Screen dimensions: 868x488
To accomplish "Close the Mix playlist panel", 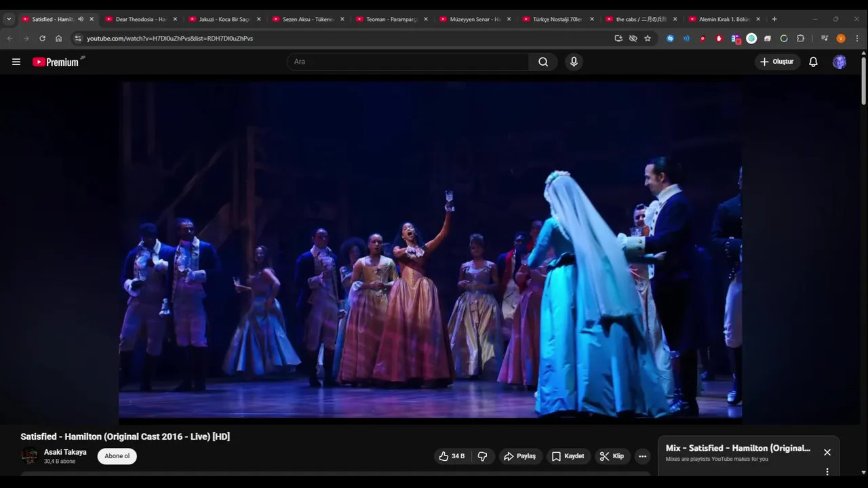I will coord(827,452).
